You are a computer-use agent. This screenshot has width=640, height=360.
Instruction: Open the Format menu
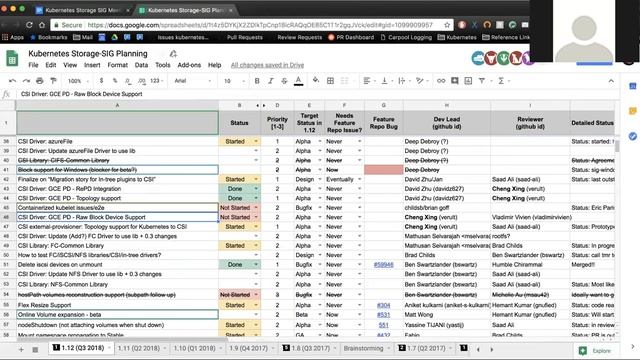[118, 65]
